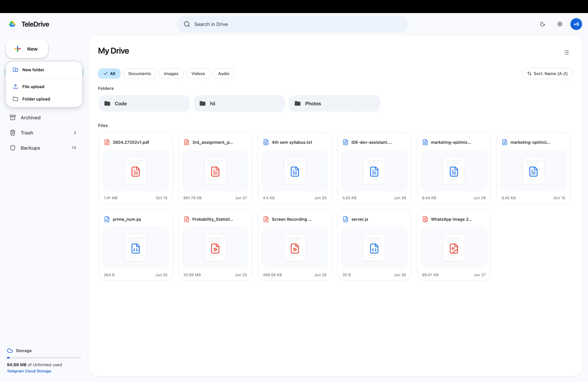588x382 pixels.
Task: Filter files by Images
Action: coord(171,74)
